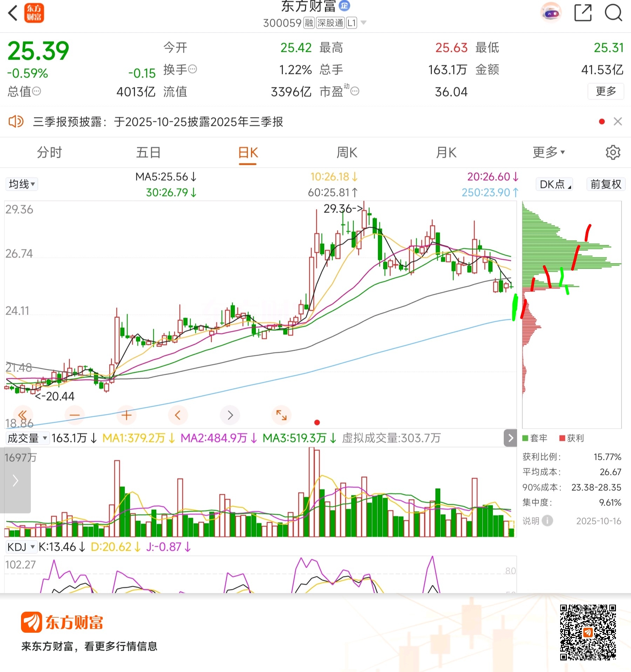
Task: Tap the 29.36 high marker on chart
Action: point(343,209)
